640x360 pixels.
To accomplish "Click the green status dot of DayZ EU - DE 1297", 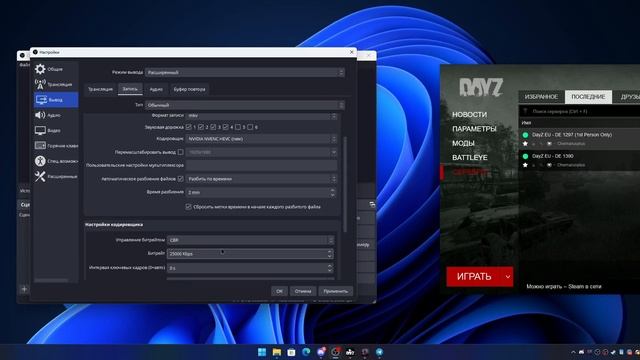I will click(525, 135).
